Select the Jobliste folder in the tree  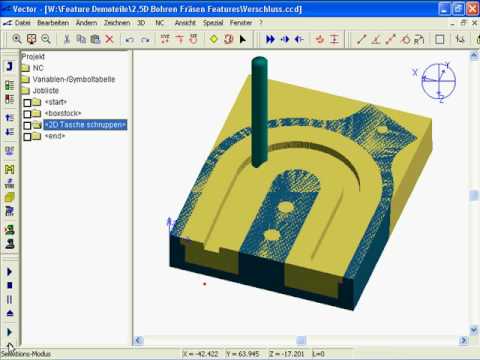click(x=46, y=91)
